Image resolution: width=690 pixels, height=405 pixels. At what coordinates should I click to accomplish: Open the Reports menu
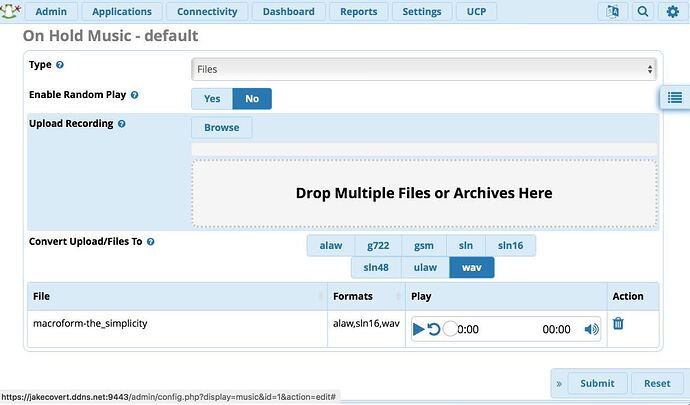pyautogui.click(x=359, y=11)
